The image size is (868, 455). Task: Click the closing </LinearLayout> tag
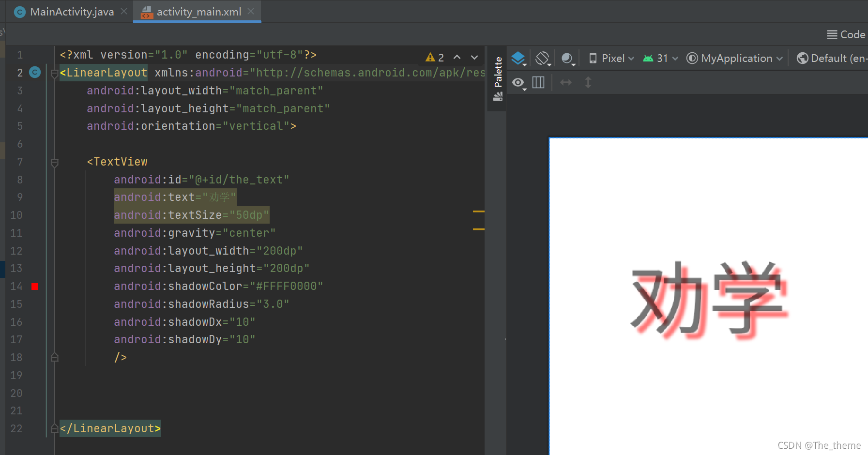[110, 428]
